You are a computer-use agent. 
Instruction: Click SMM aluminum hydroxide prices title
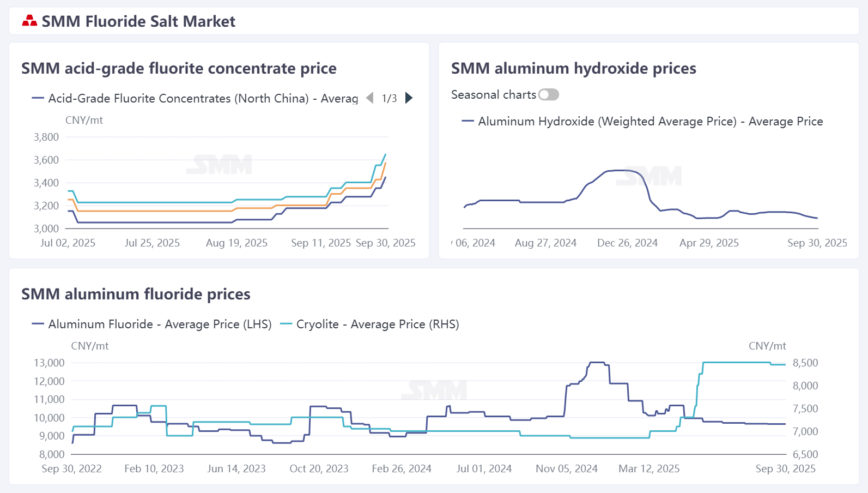click(574, 68)
